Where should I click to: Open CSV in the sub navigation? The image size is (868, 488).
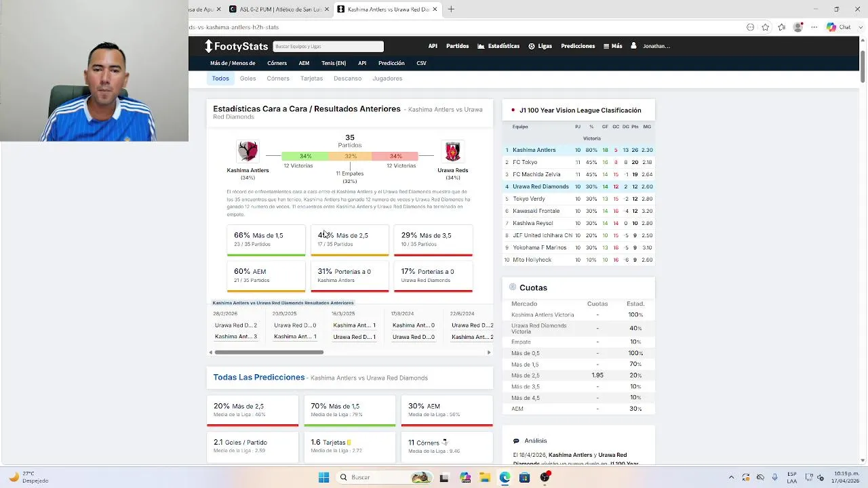(421, 63)
